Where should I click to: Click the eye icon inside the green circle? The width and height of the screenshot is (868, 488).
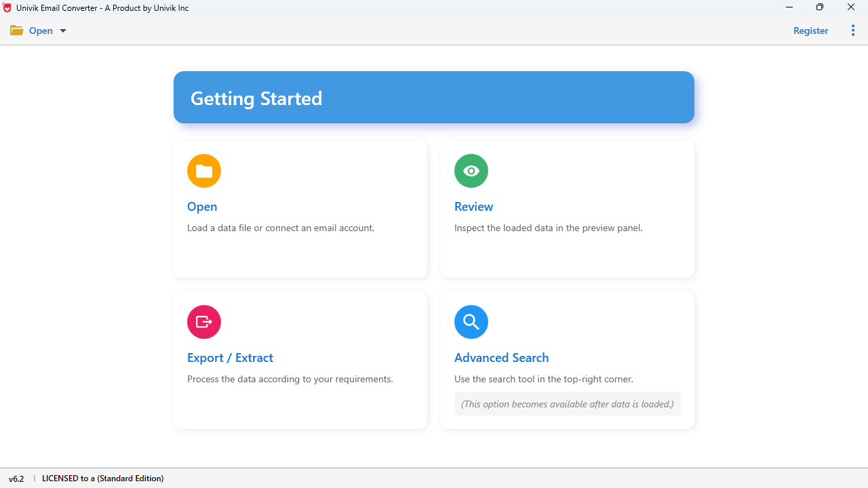pyautogui.click(x=471, y=171)
